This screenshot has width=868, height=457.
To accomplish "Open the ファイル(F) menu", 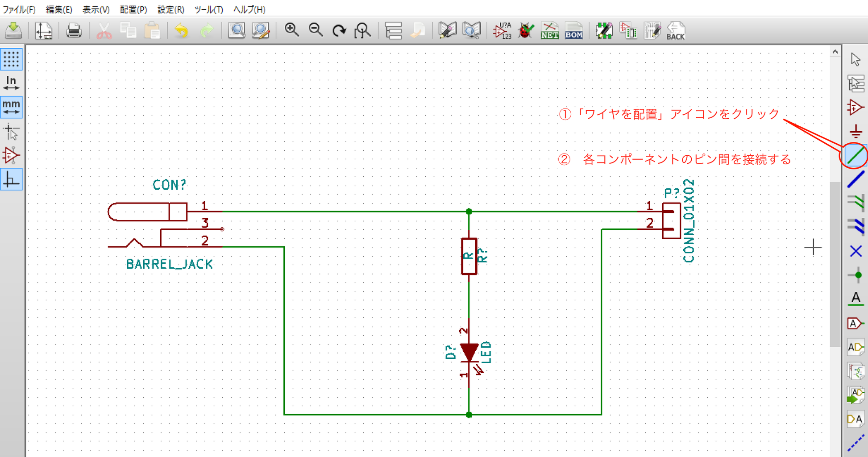I will pyautogui.click(x=20, y=9).
